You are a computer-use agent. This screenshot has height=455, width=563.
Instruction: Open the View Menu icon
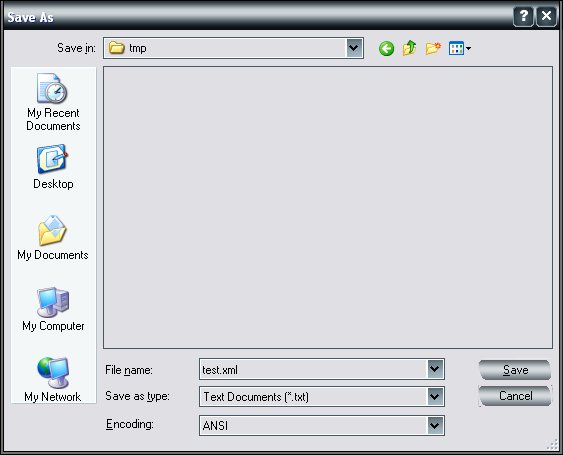pos(460,48)
